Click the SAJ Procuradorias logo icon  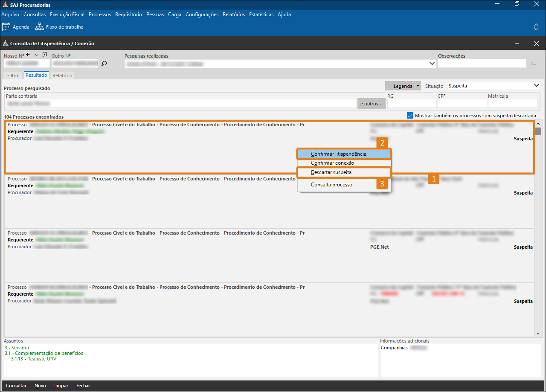[x=5, y=5]
